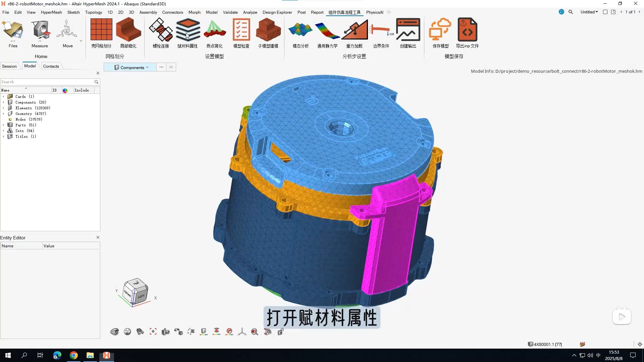644x362 pixels.
Task: Click the screenshot camera icon in bottom toolbar
Action: pos(166,331)
